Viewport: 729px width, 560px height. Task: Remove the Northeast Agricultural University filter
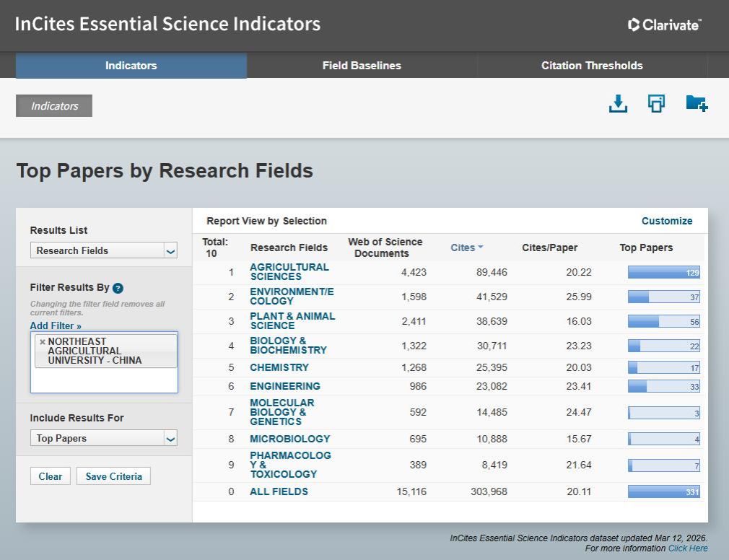click(x=43, y=342)
